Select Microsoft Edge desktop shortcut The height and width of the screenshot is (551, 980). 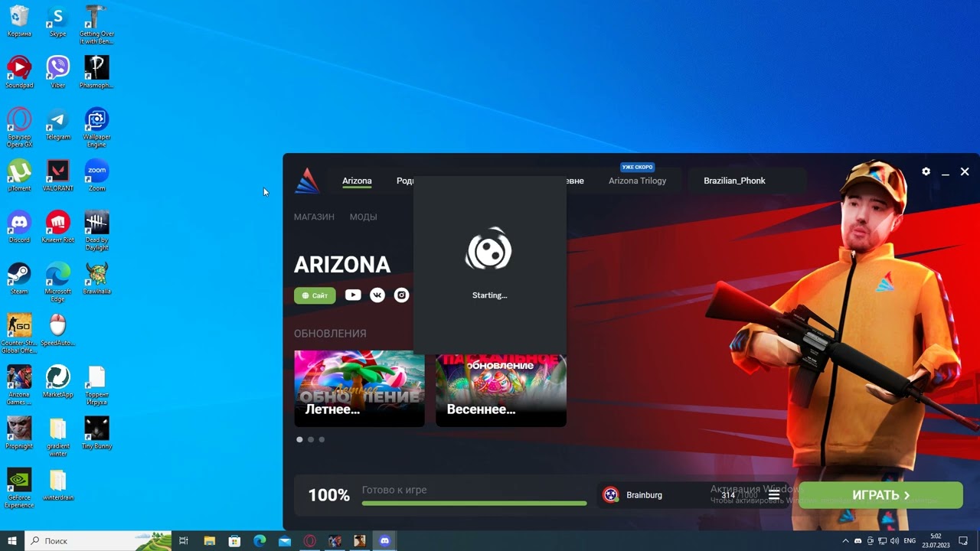[x=57, y=282]
